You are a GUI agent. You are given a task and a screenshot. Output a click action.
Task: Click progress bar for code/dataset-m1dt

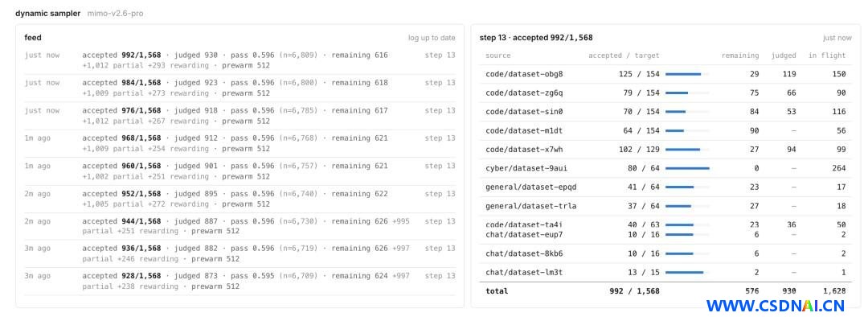pos(687,131)
